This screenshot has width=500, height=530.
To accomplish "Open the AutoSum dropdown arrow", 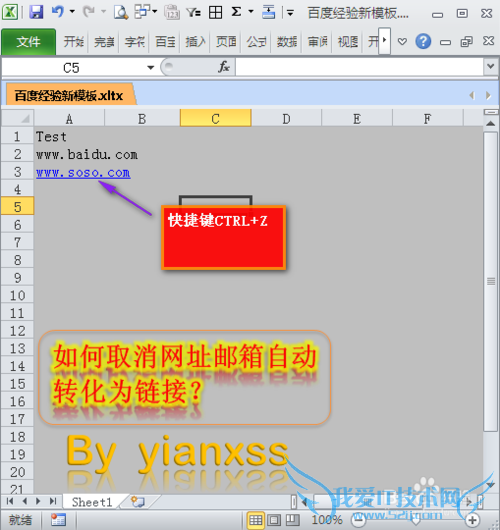I will click(251, 11).
